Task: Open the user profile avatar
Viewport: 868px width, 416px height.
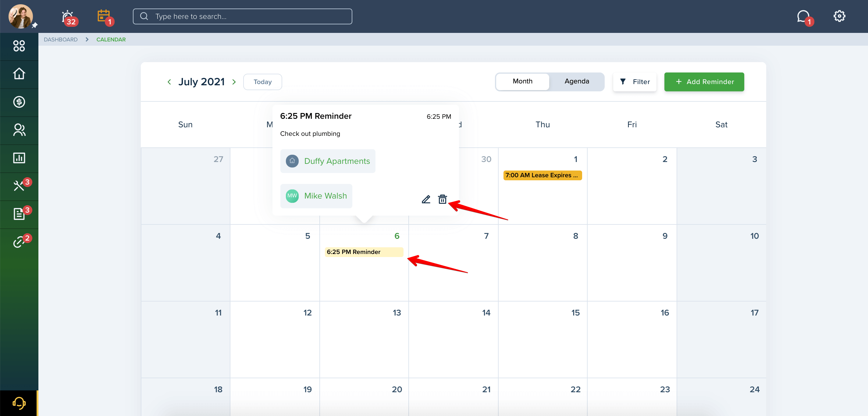Action: point(20,16)
